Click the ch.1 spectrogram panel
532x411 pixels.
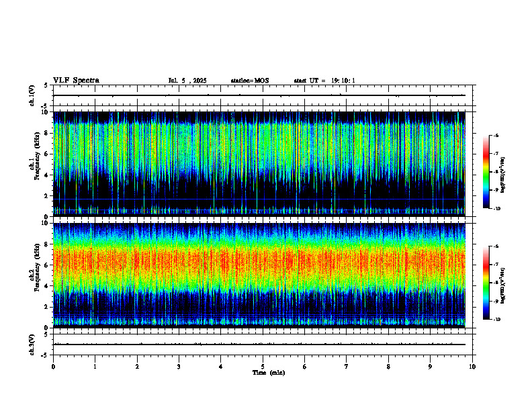pos(259,164)
